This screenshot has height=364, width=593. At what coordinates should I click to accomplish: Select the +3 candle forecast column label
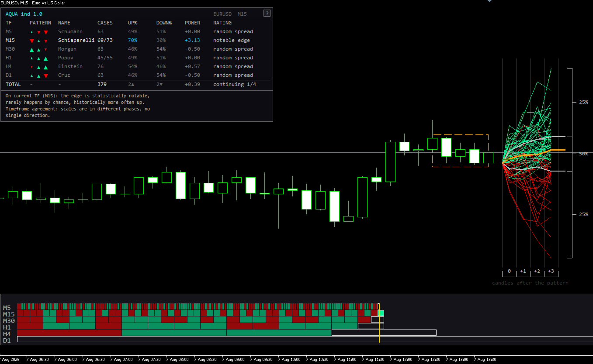(x=551, y=271)
